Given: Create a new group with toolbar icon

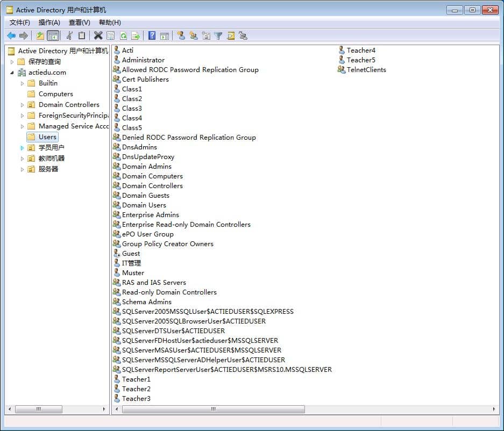Looking at the screenshot, I should click(194, 35).
